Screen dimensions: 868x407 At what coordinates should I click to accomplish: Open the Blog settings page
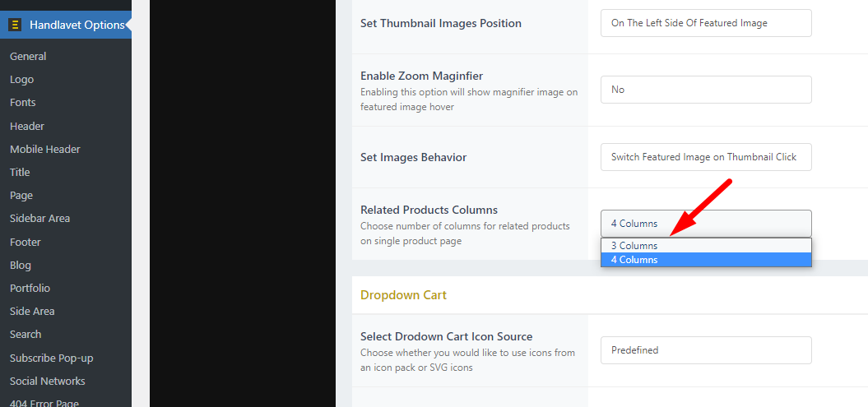click(x=21, y=266)
